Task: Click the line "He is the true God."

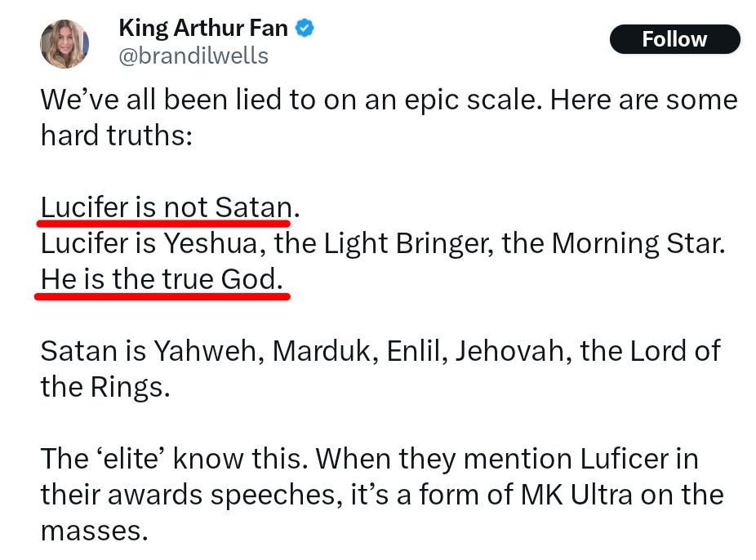Action: 162,279
